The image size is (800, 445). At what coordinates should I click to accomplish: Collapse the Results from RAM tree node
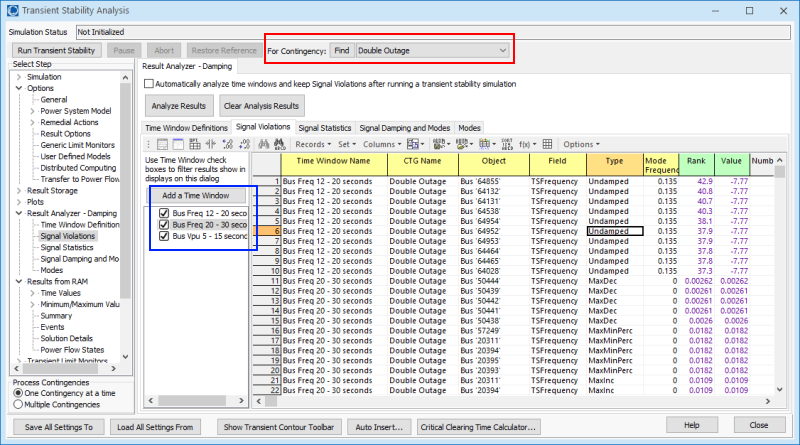point(19,280)
